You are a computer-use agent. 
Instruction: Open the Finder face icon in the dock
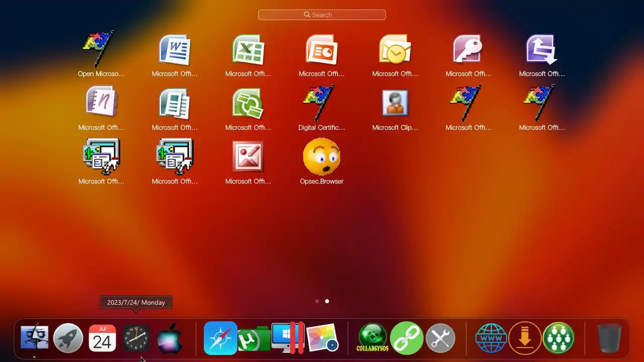click(34, 338)
